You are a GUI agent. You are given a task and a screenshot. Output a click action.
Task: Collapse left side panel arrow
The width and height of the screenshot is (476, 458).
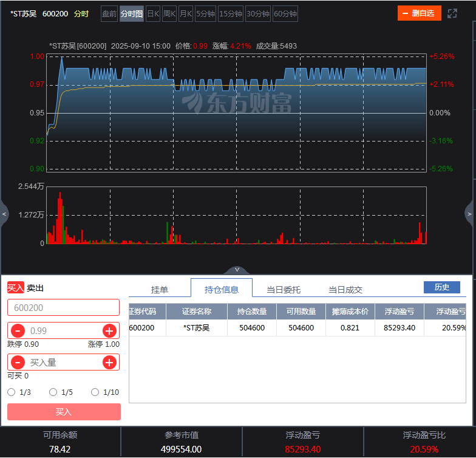coord(4,214)
